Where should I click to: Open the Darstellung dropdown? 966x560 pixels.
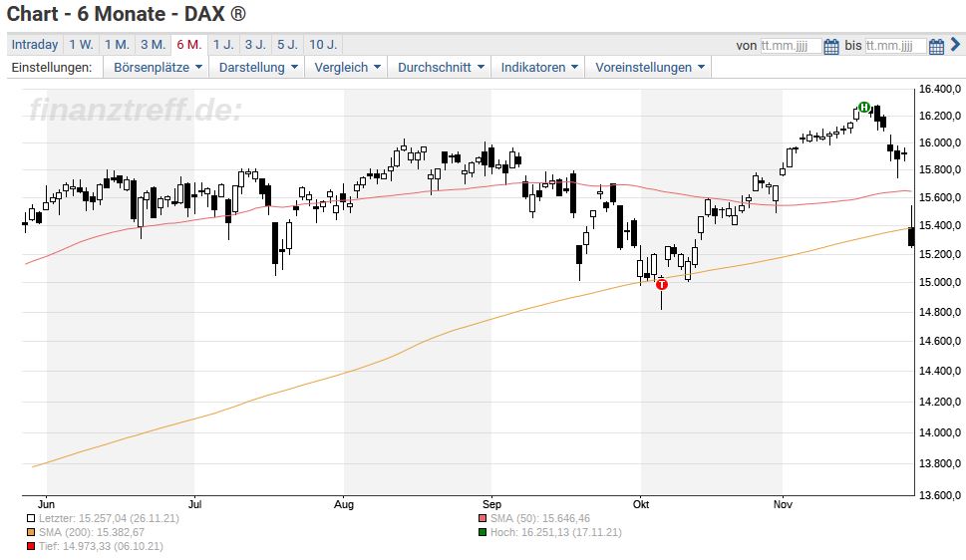pyautogui.click(x=258, y=67)
